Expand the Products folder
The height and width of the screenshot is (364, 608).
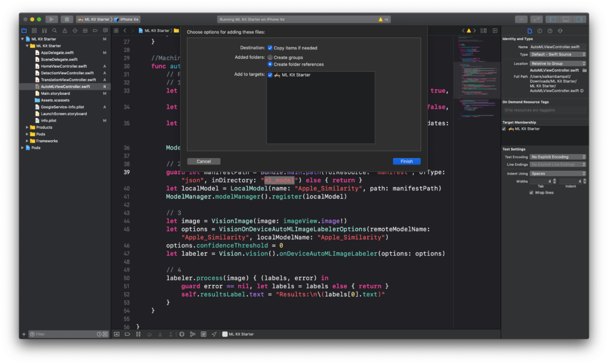coord(27,128)
